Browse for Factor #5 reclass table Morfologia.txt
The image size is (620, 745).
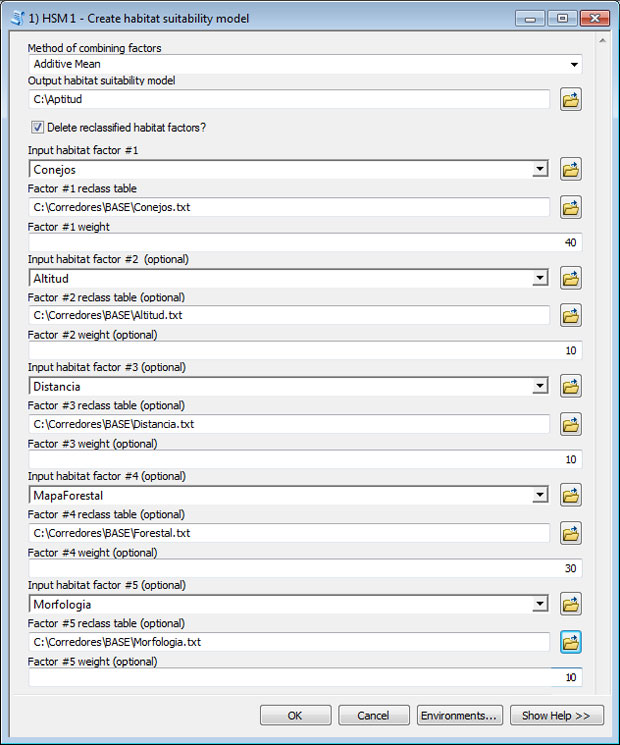(571, 642)
